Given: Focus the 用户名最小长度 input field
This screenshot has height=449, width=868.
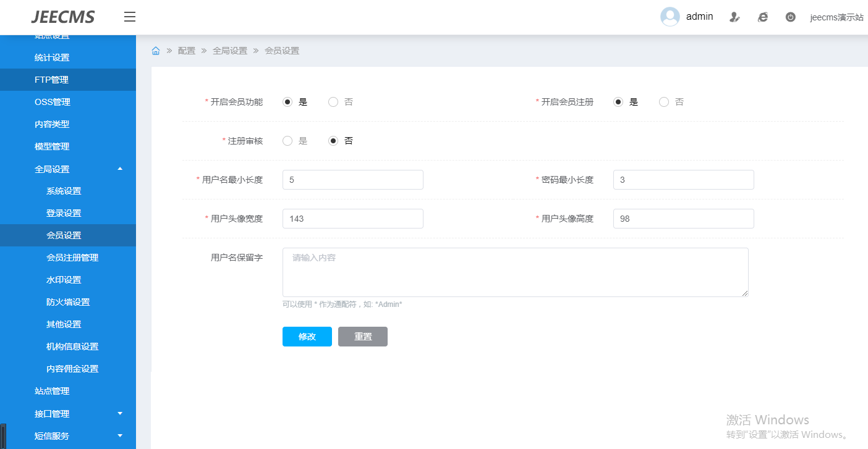Looking at the screenshot, I should [x=353, y=180].
